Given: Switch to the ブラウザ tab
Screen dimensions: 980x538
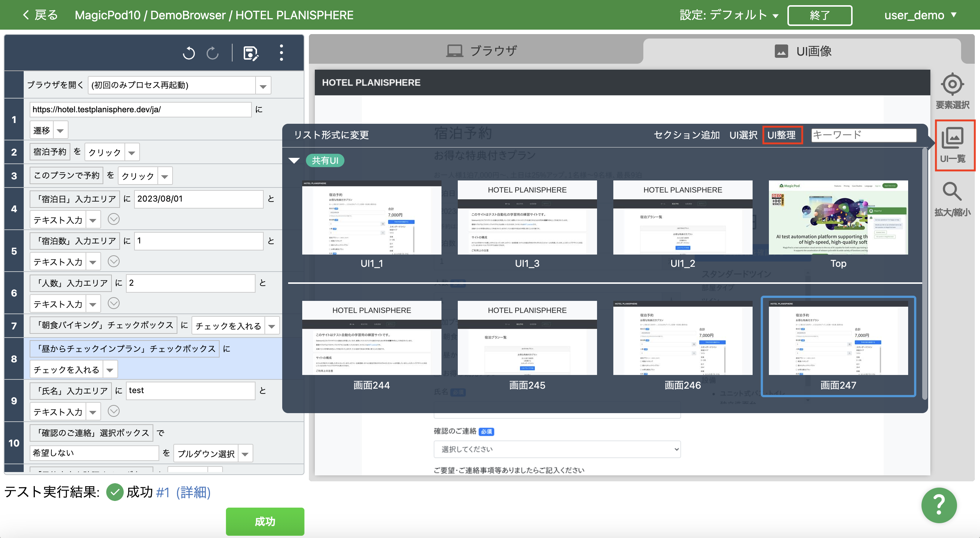Looking at the screenshot, I should point(481,51).
